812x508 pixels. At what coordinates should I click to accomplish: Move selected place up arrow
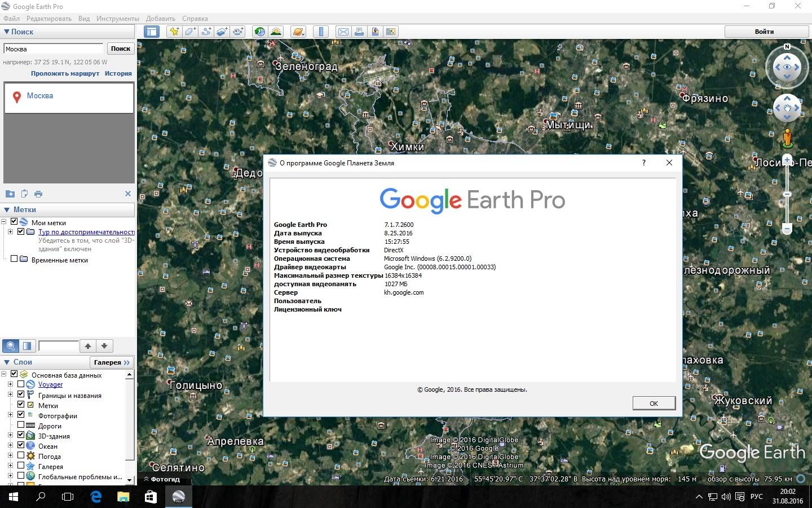88,346
